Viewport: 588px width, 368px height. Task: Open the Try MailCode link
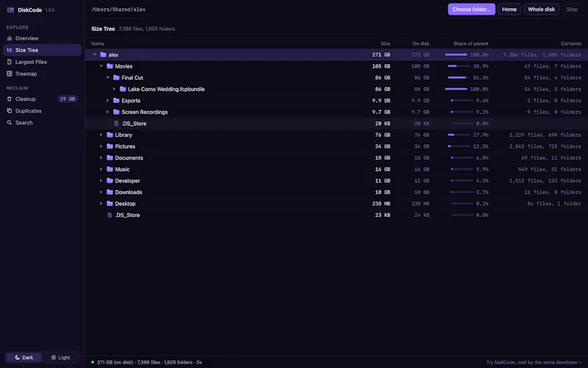click(534, 362)
